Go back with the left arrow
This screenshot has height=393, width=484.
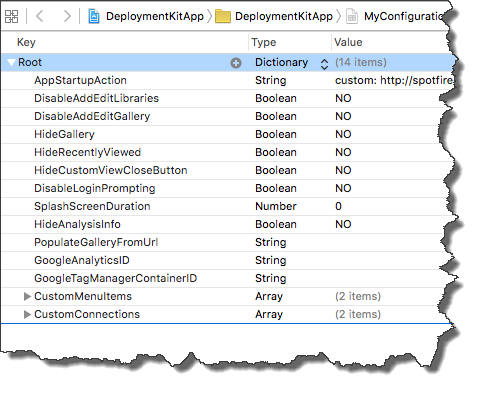point(40,16)
